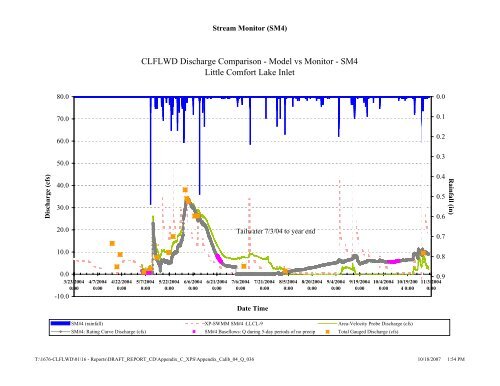Click the subtitle 'Little Comfort Lake Inlet'
This screenshot has height=386, width=500.
pyautogui.click(x=249, y=72)
